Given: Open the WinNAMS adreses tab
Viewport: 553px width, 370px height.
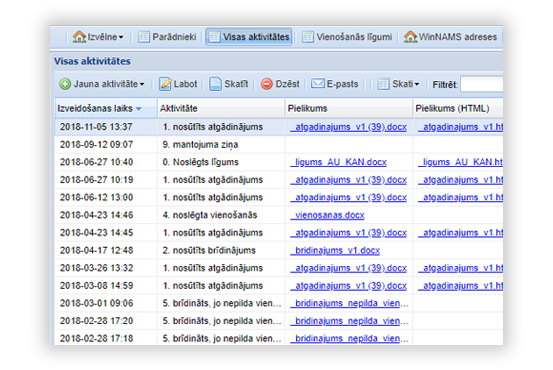Looking at the screenshot, I should click(450, 37).
